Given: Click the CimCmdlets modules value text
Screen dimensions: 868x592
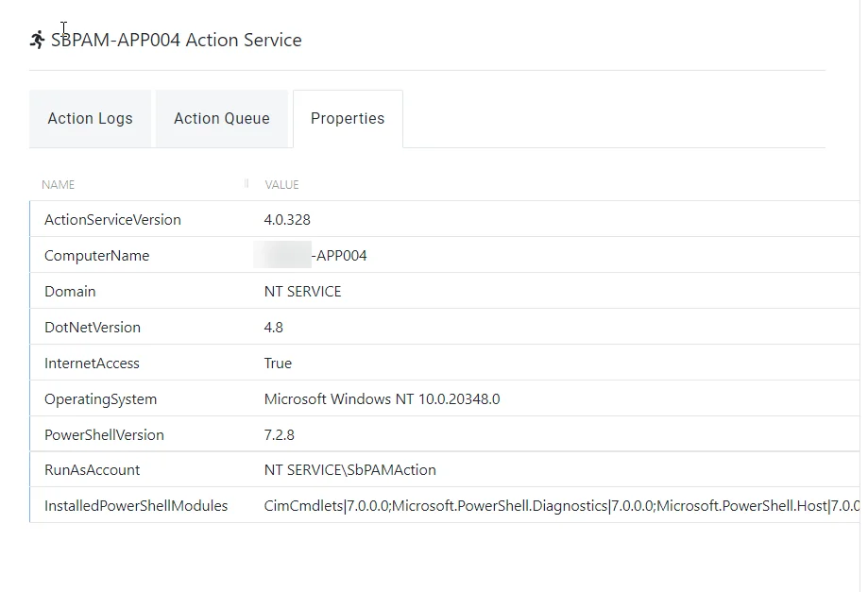Looking at the screenshot, I should pyautogui.click(x=562, y=506).
